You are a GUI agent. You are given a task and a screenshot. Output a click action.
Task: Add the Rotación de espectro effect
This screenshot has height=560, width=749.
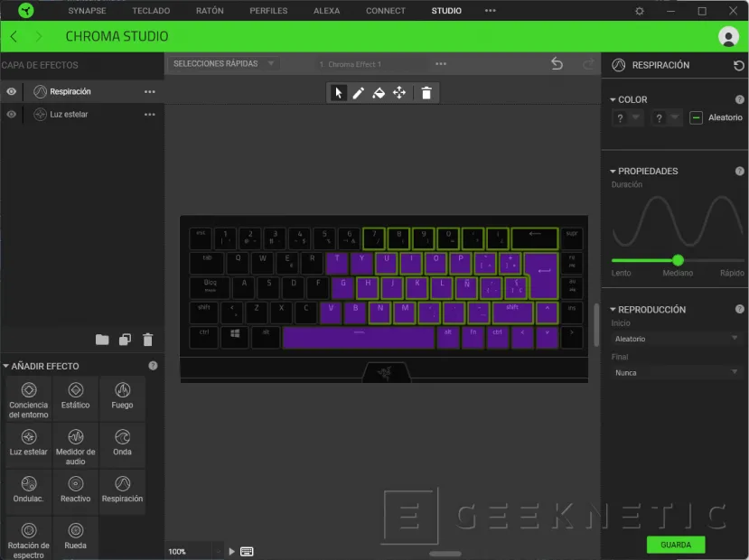[x=29, y=539]
